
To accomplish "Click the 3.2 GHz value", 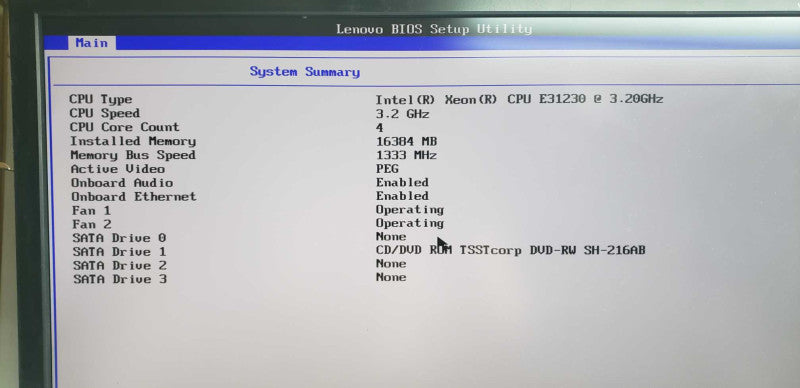I will [403, 114].
